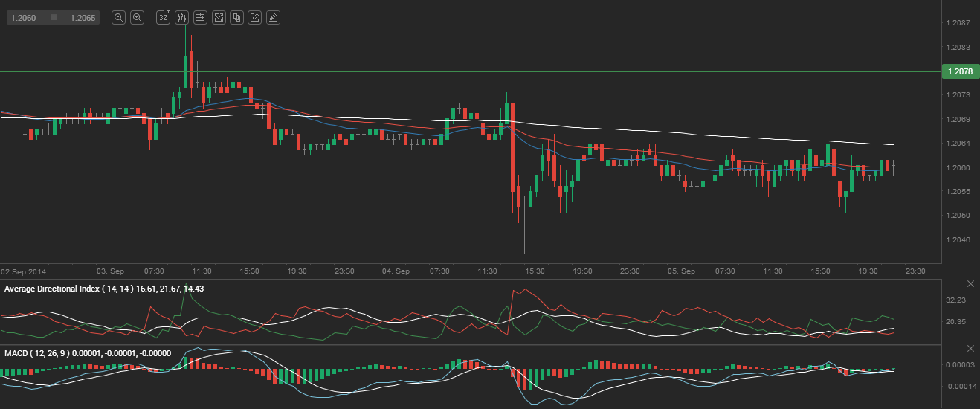980x409 pixels.
Task: Click the duplicate chart icon
Action: (236, 17)
